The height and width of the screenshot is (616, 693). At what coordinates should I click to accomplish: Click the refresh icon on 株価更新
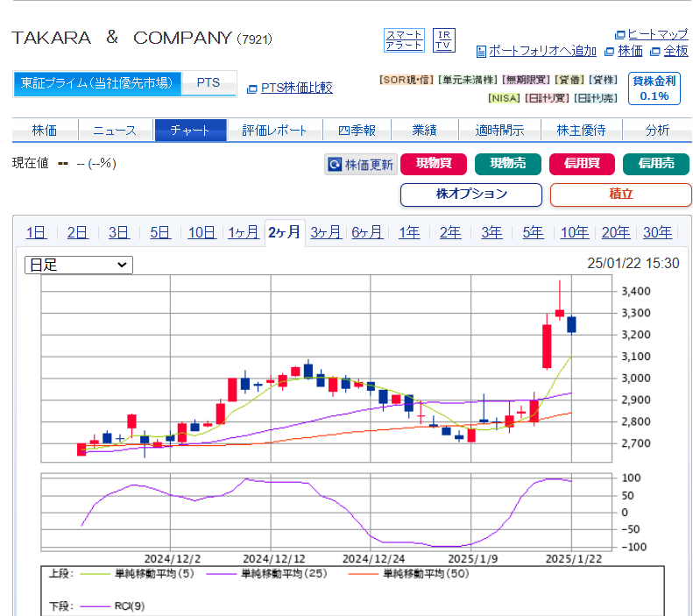coord(334,164)
